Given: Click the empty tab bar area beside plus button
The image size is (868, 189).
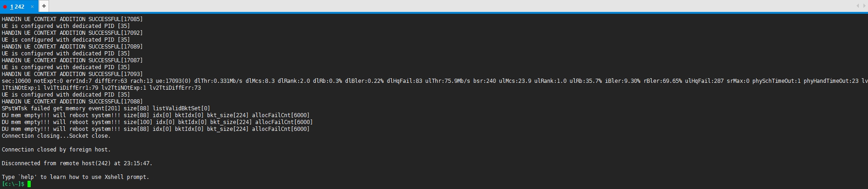Looking at the screenshot, I should 449,6.
